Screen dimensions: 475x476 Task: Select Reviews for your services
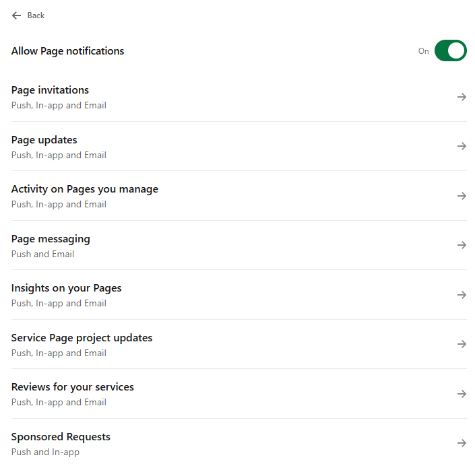coord(73,387)
